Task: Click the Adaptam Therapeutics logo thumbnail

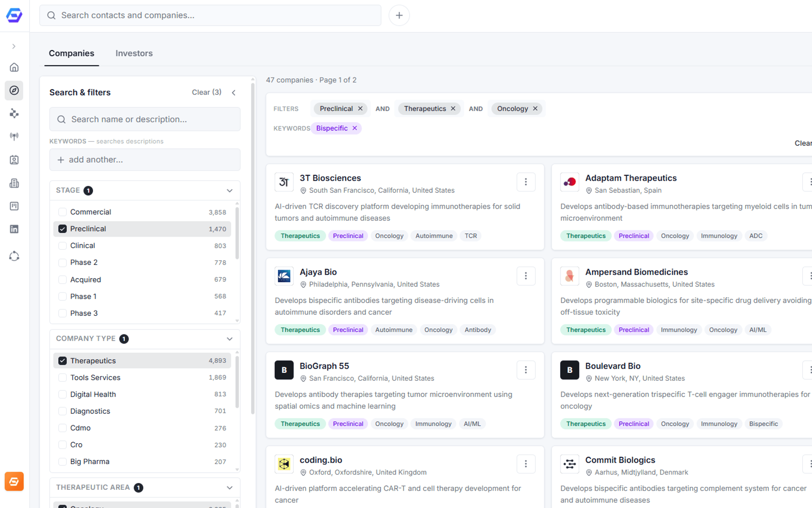Action: point(570,182)
